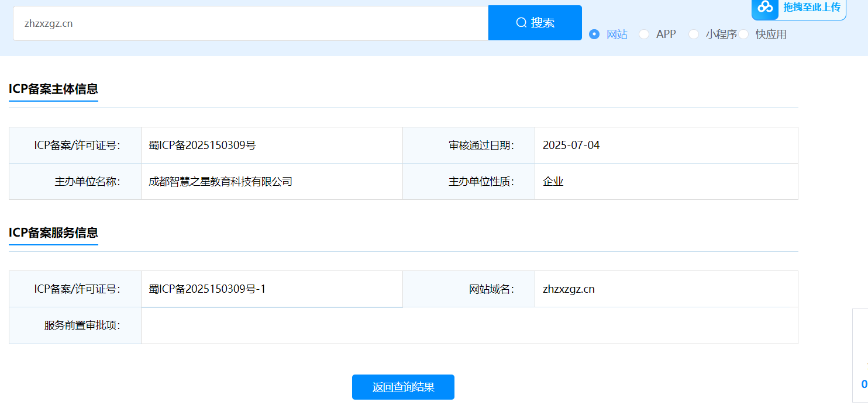The image size is (868, 409).
Task: Select the 蜀ICP备2025150309号-1 cell
Action: pyautogui.click(x=272, y=289)
